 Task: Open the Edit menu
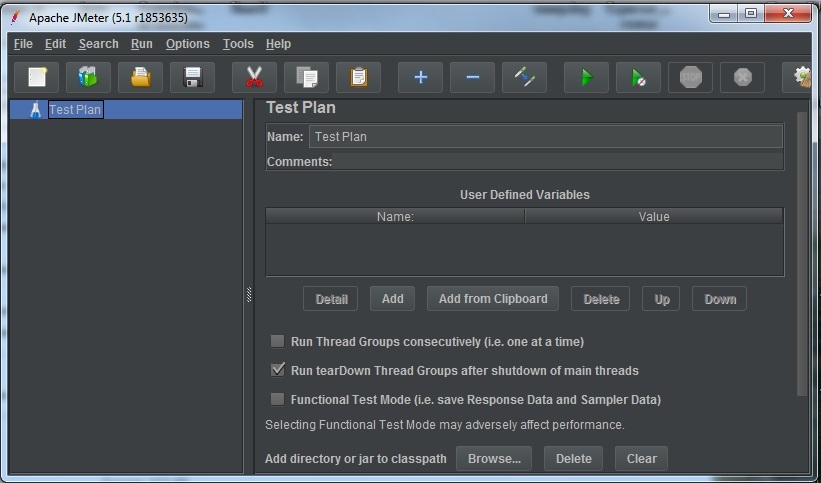[x=56, y=44]
